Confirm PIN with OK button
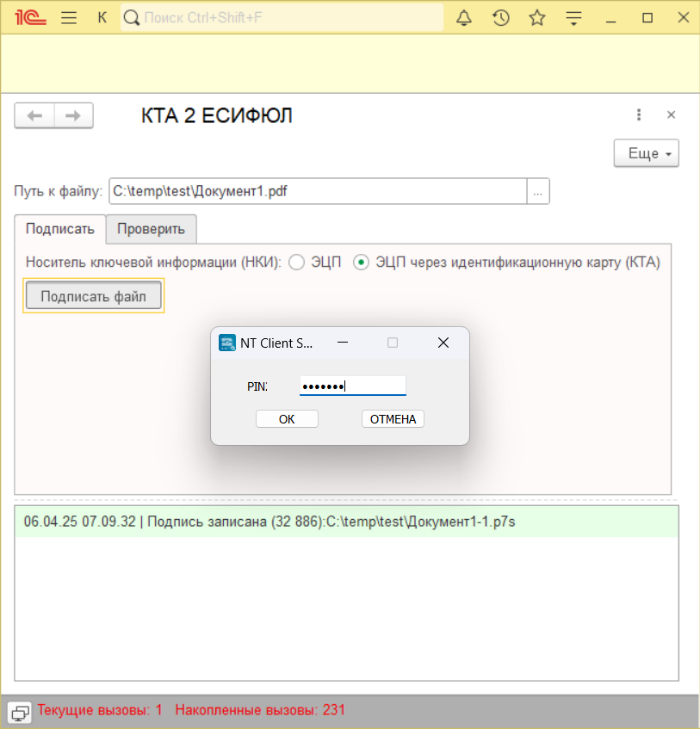The image size is (700, 729). click(x=287, y=419)
